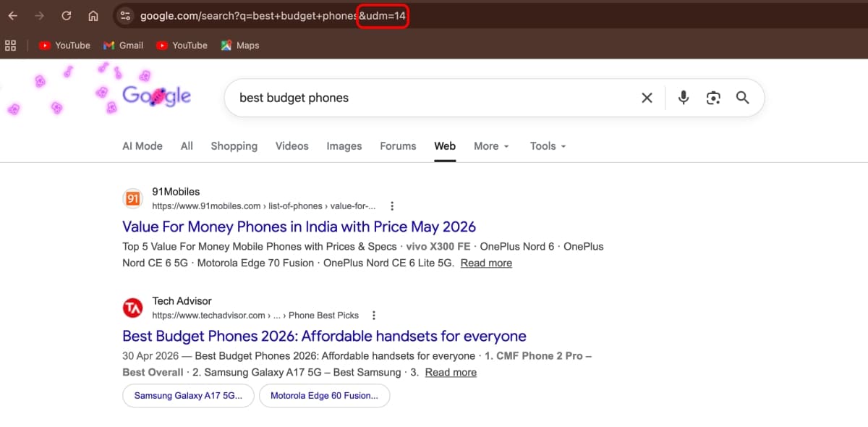Switch to the AI Mode tab
Screen dimensions: 868x427
[142, 146]
